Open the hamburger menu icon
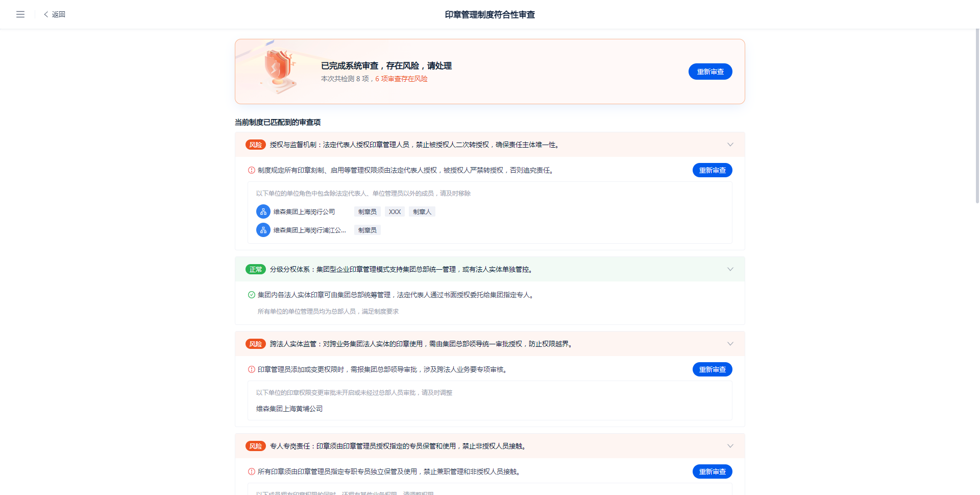Image resolution: width=980 pixels, height=495 pixels. pyautogui.click(x=20, y=14)
